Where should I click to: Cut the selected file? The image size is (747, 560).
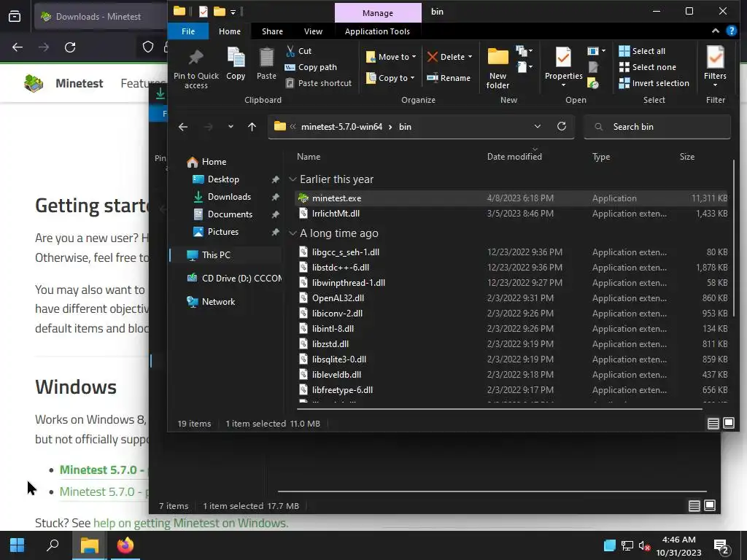point(298,51)
